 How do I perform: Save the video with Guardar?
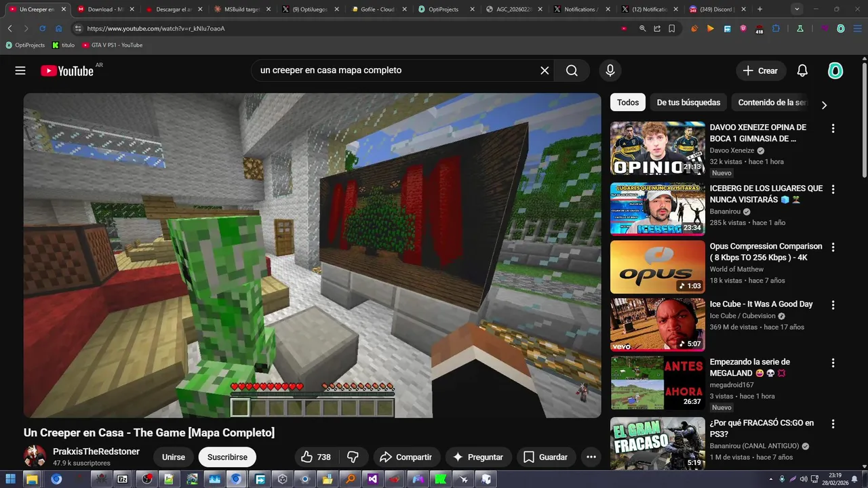[x=546, y=457]
